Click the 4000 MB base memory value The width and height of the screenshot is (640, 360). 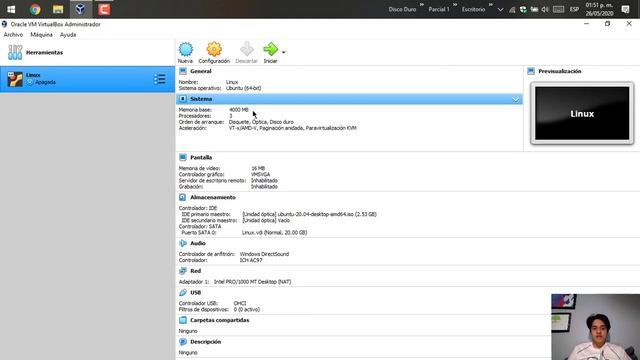239,110
